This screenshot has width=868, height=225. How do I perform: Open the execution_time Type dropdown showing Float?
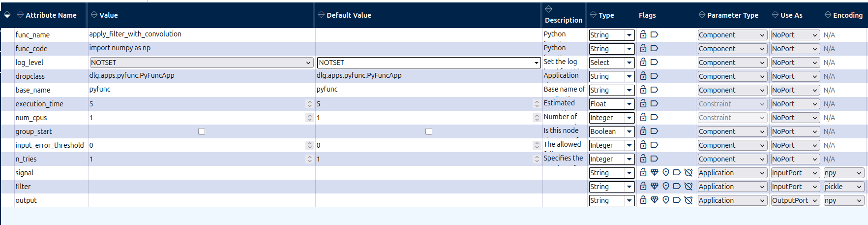click(x=612, y=104)
